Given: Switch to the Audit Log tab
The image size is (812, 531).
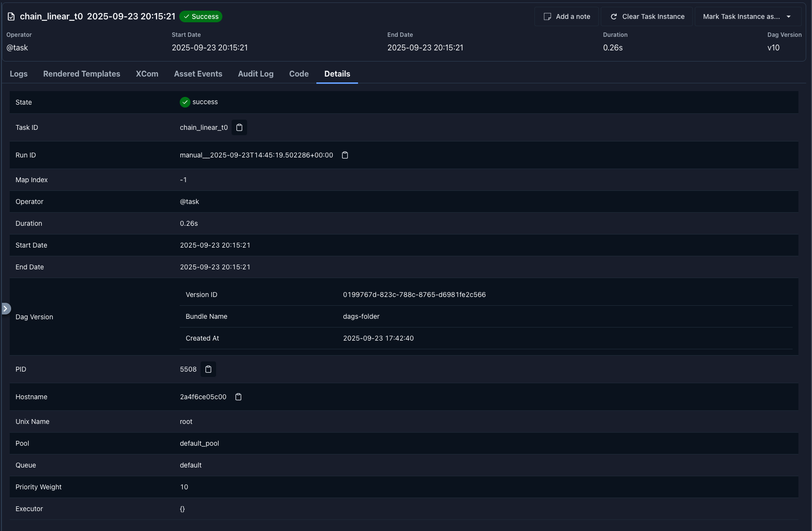Looking at the screenshot, I should click(255, 74).
